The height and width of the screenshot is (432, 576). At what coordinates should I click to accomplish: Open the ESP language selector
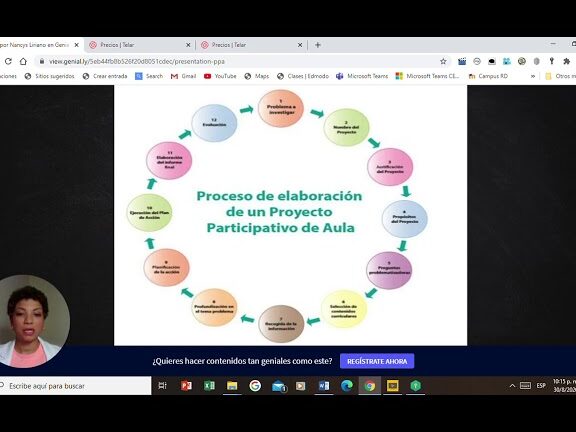coord(541,386)
